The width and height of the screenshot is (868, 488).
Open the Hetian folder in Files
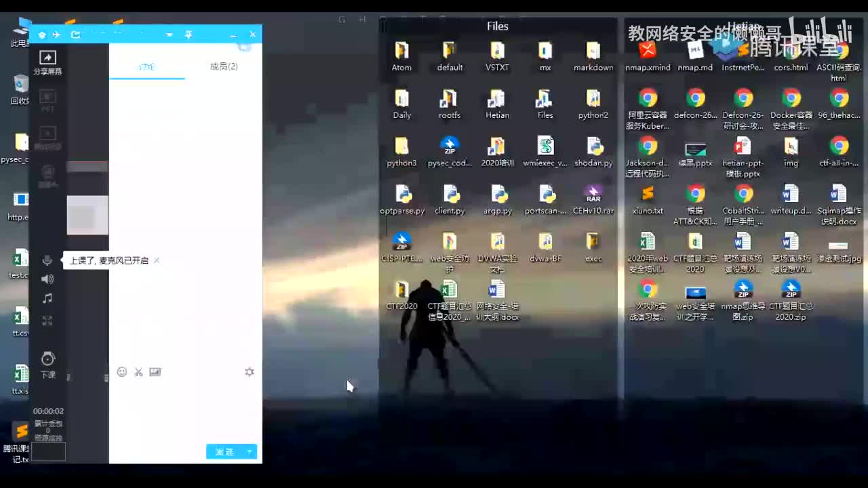(x=497, y=105)
